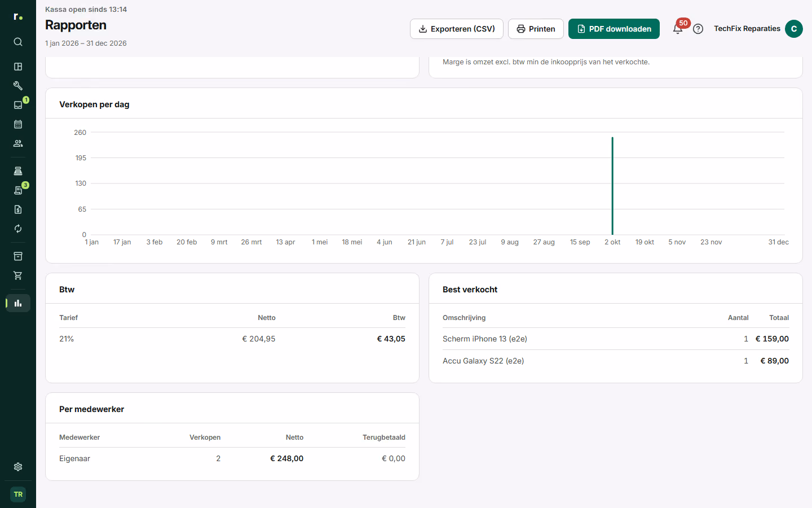Click the Per medewerker heading
The image size is (812, 508).
click(91, 409)
